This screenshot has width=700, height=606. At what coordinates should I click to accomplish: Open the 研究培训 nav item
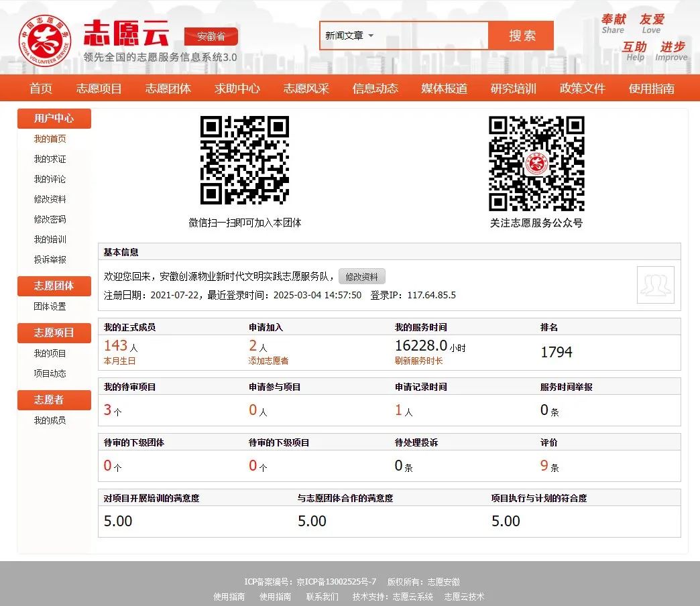(x=514, y=88)
